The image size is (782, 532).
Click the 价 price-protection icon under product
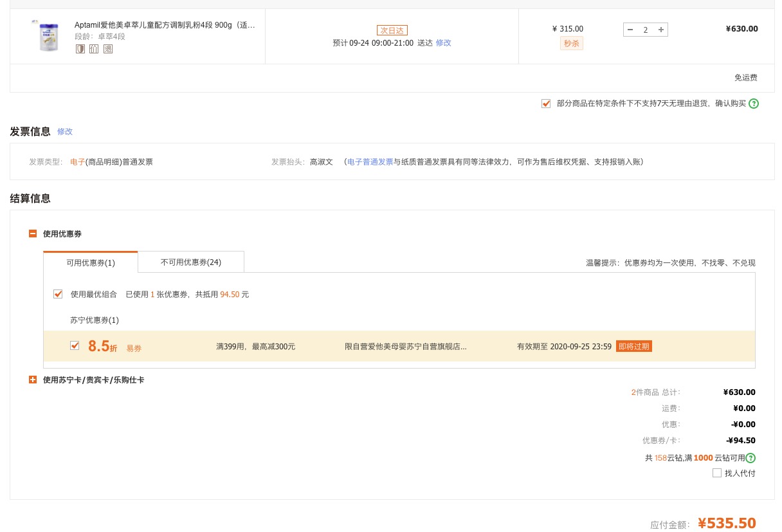pos(94,49)
